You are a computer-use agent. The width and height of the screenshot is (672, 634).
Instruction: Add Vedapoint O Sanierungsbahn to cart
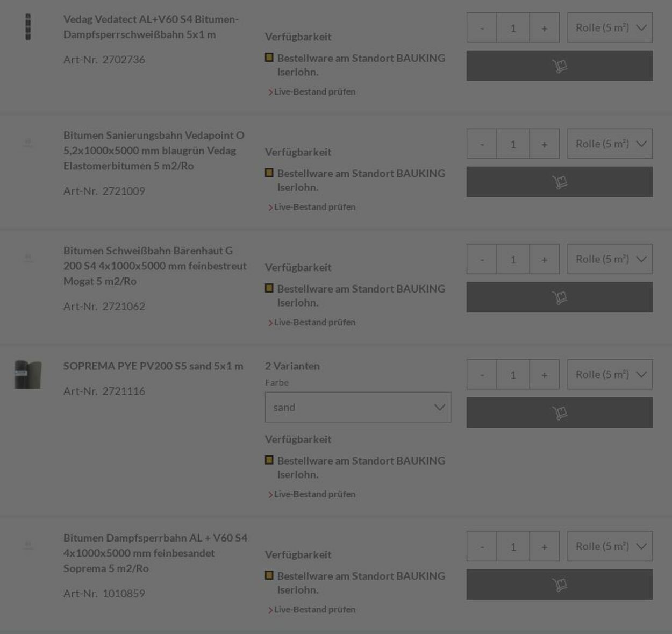point(559,182)
